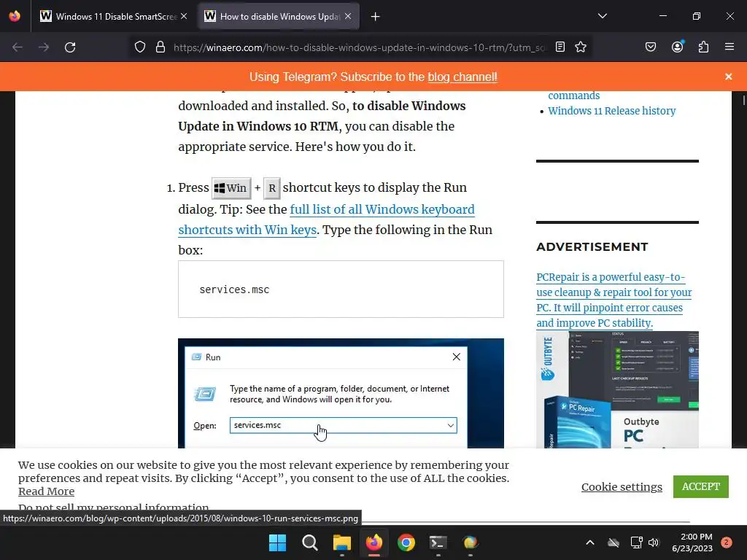
Task: Reload the current page
Action: pyautogui.click(x=70, y=47)
